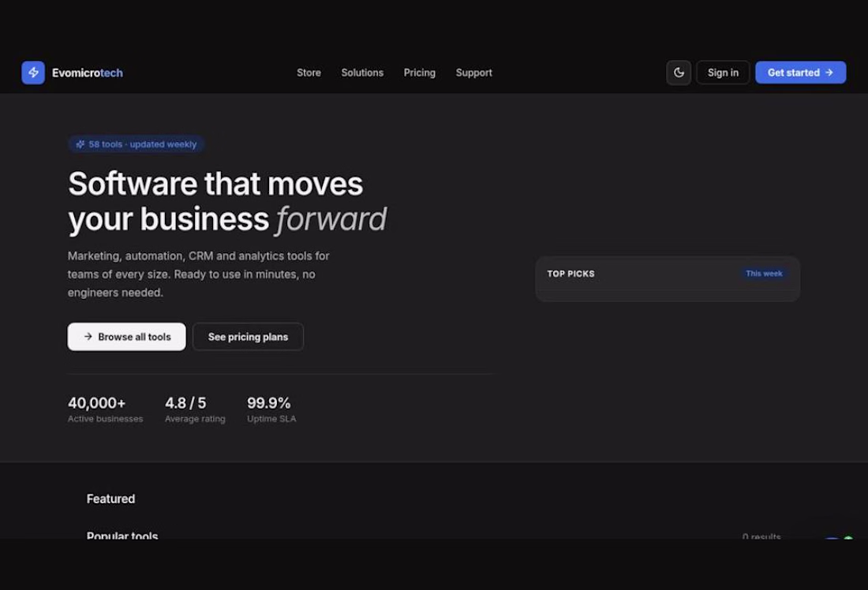Open See pricing plans

[248, 337]
